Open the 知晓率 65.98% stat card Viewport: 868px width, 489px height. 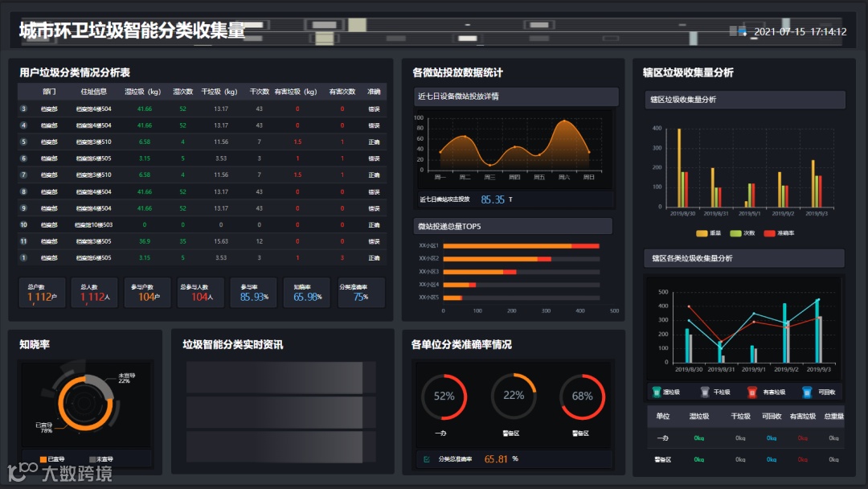[307, 293]
